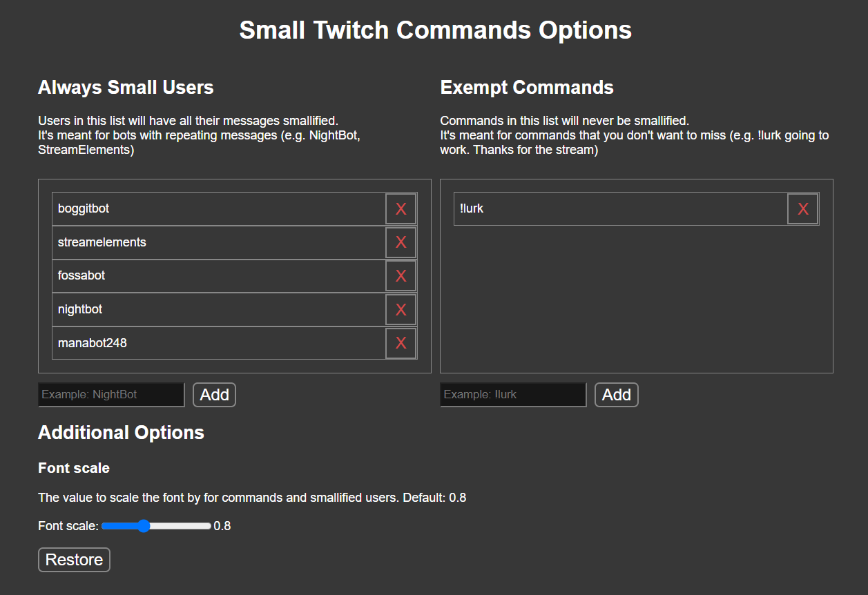Remove !lurk from Exempt Commands
Image resolution: width=868 pixels, height=595 pixels.
(x=802, y=208)
